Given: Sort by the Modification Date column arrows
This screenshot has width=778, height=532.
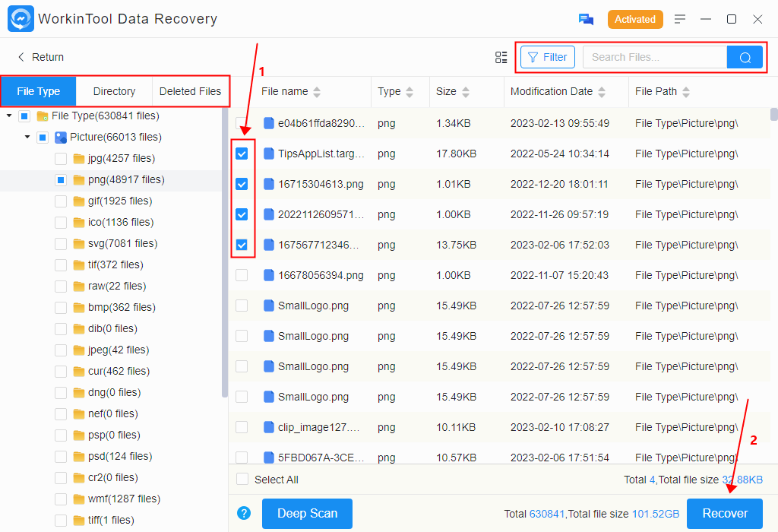Looking at the screenshot, I should pyautogui.click(x=602, y=92).
